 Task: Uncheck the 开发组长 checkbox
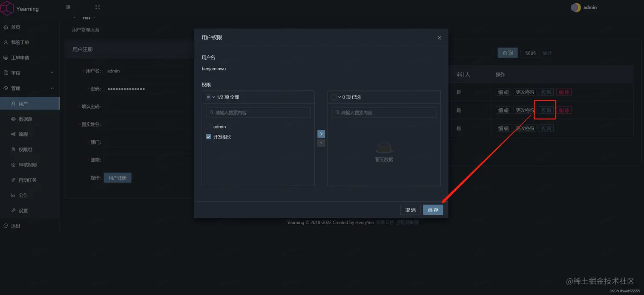pos(208,137)
